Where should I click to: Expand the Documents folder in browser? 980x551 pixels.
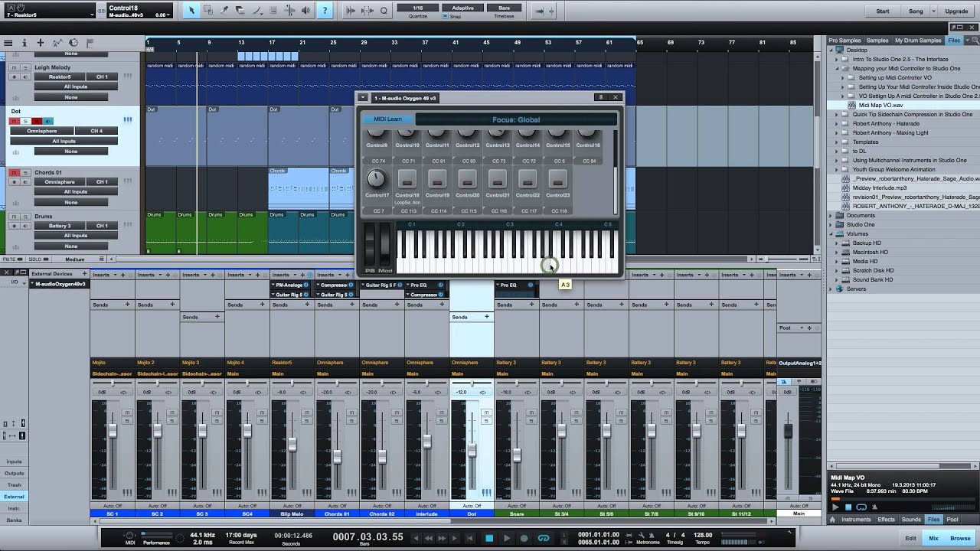[x=831, y=215]
